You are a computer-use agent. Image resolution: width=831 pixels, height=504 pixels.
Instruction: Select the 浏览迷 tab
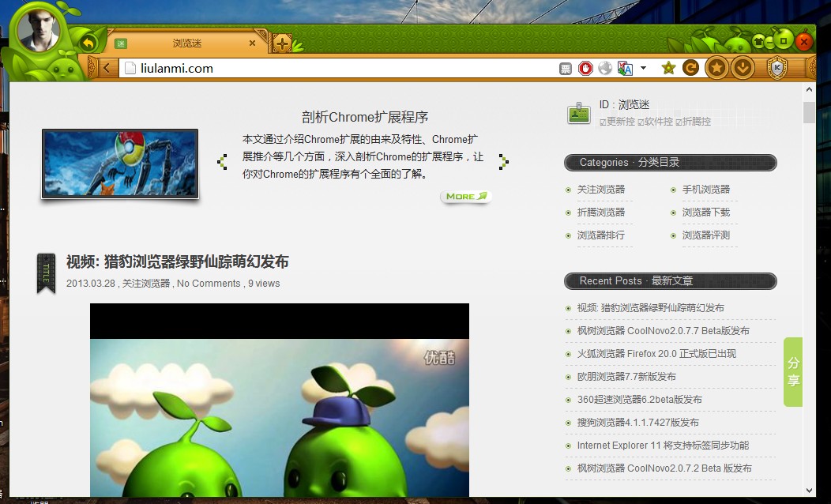point(187,43)
